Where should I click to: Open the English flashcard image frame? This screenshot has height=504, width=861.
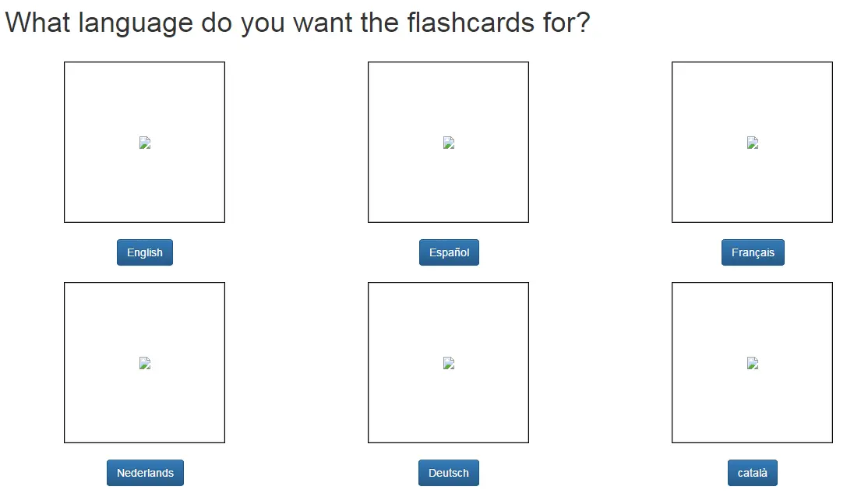[144, 143]
